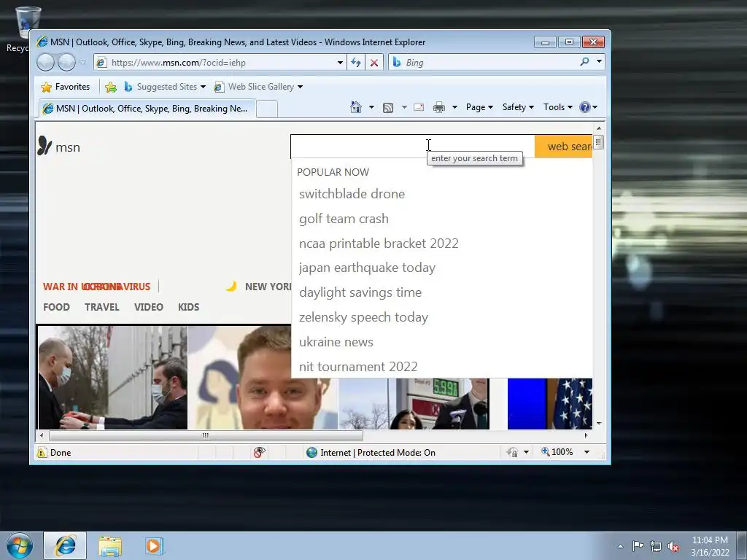Click the vertical scrollbar thumb
Image resolution: width=747 pixels, height=560 pixels.
click(599, 142)
